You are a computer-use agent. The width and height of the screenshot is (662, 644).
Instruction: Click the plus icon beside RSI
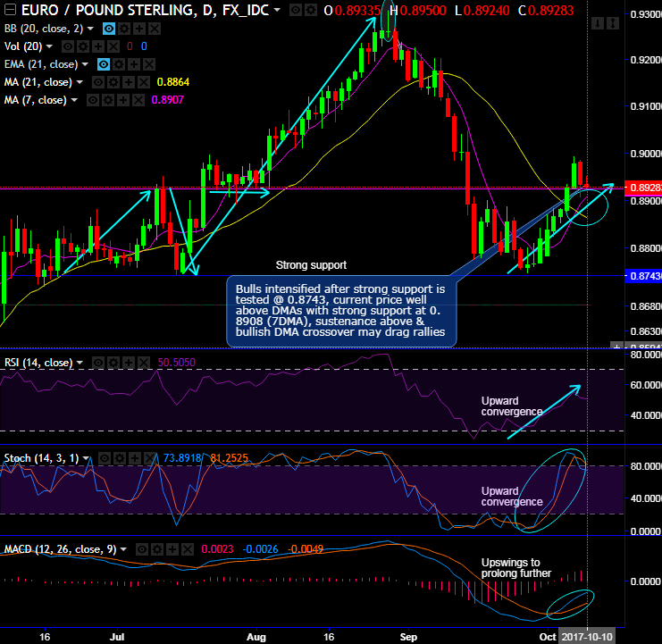click(129, 363)
